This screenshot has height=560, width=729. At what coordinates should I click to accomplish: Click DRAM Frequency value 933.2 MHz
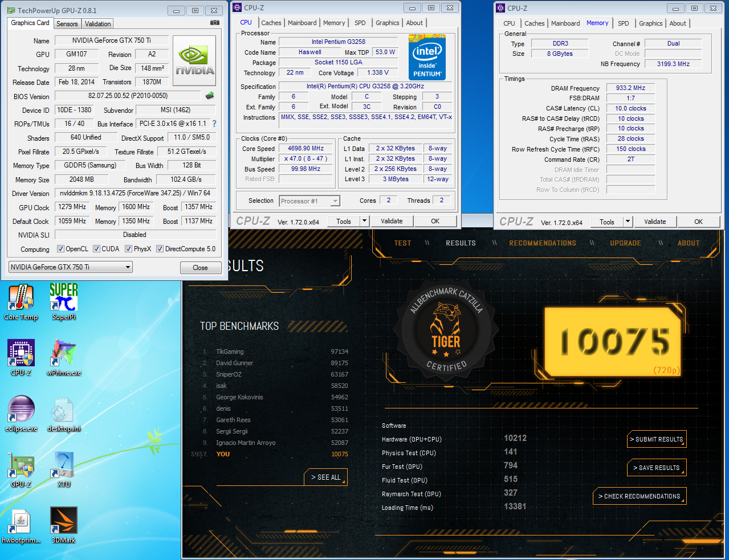pos(630,88)
